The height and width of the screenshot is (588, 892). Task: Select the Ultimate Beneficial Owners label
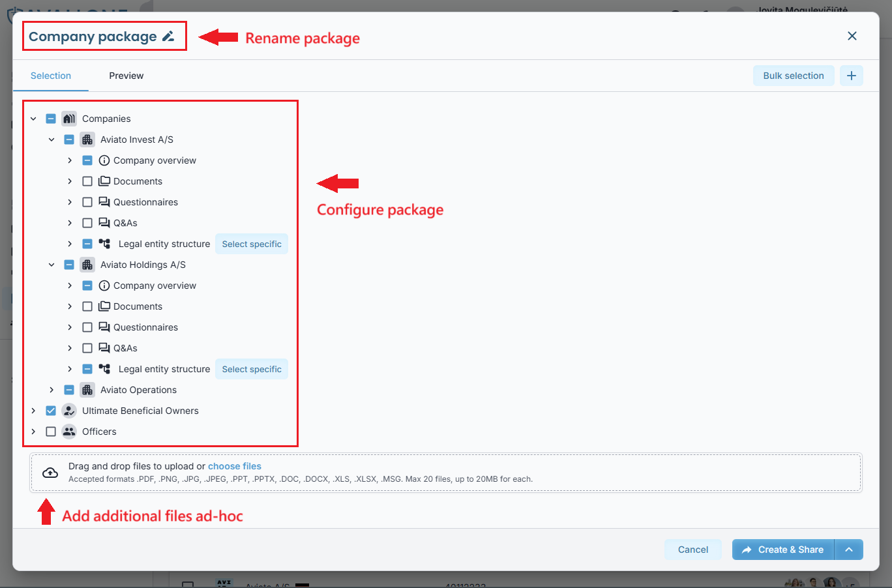140,411
